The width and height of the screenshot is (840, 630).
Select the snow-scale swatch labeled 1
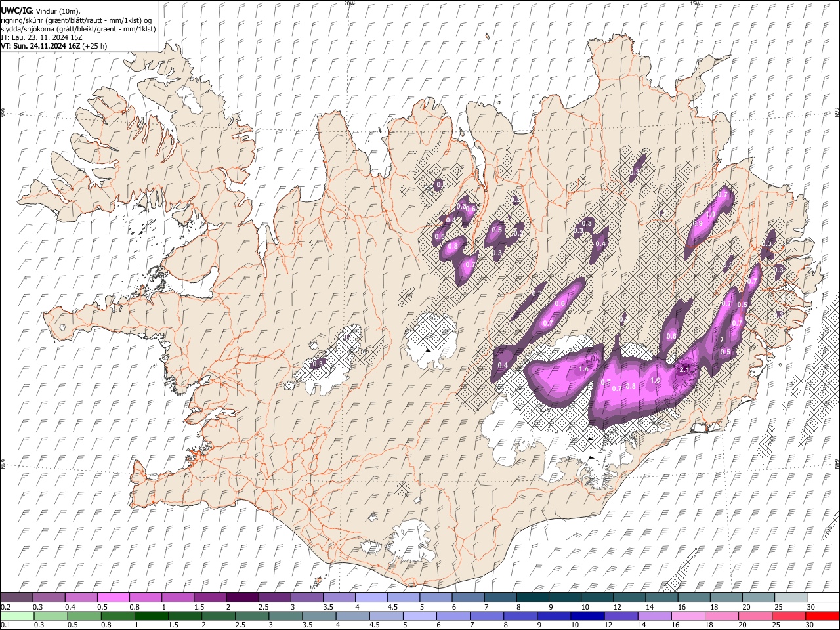178,597
